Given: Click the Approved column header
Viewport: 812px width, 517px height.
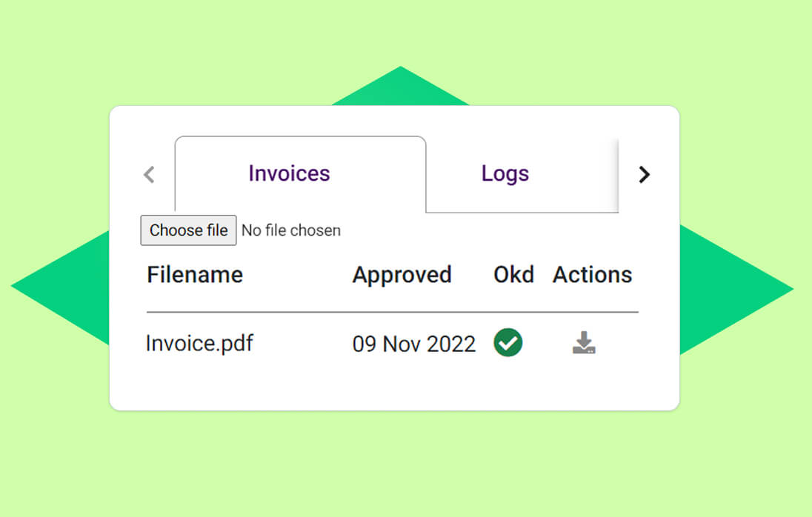Looking at the screenshot, I should (402, 275).
